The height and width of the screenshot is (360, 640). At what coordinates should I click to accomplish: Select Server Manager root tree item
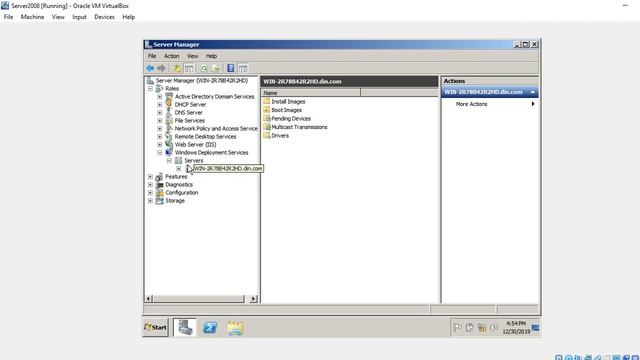[202, 81]
